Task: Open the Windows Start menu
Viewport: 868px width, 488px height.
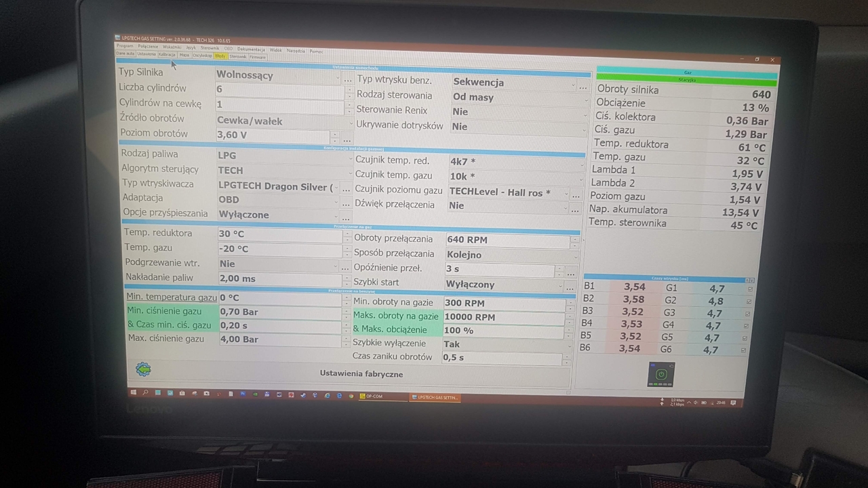Action: click(133, 392)
